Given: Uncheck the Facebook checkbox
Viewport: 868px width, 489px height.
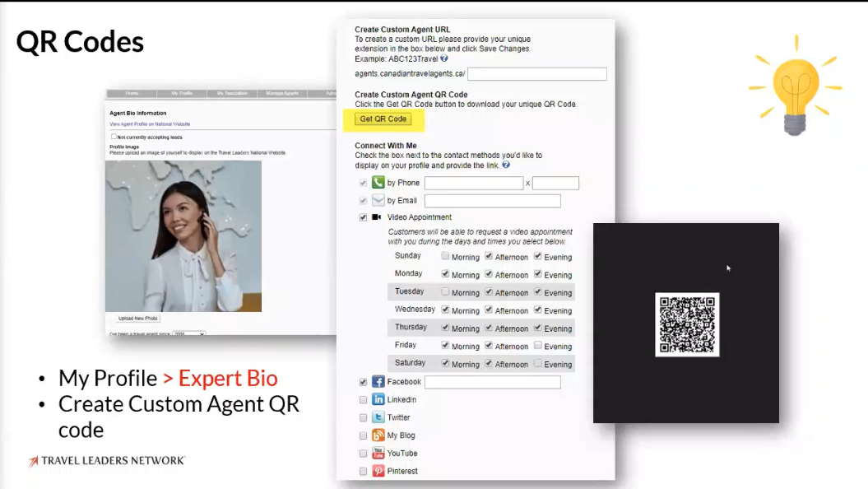Looking at the screenshot, I should tap(363, 381).
